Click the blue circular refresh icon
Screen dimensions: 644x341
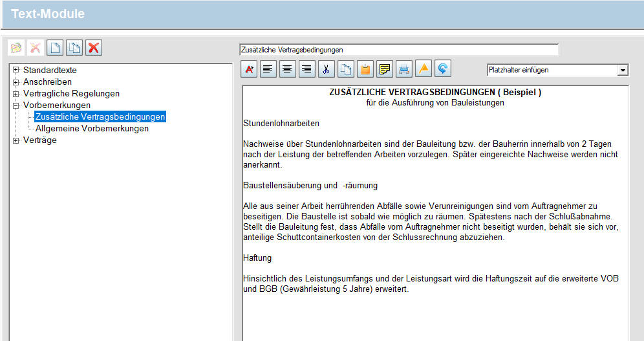443,69
